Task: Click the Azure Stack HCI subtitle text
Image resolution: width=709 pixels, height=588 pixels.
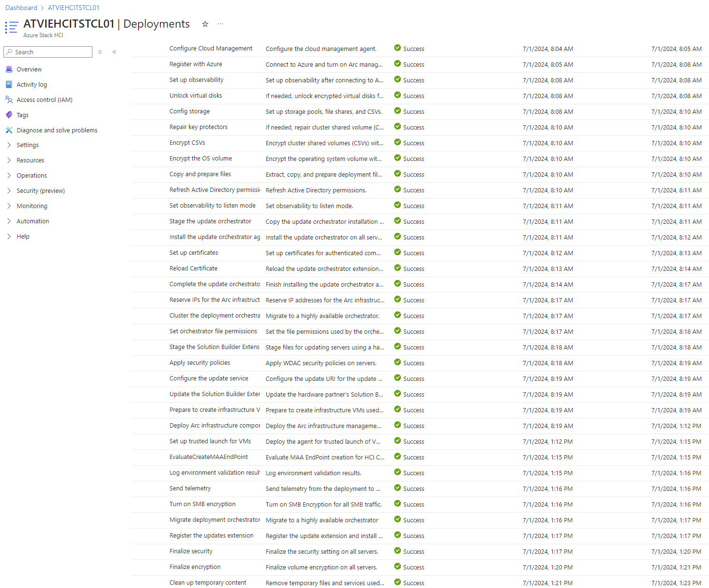Action: (x=43, y=35)
